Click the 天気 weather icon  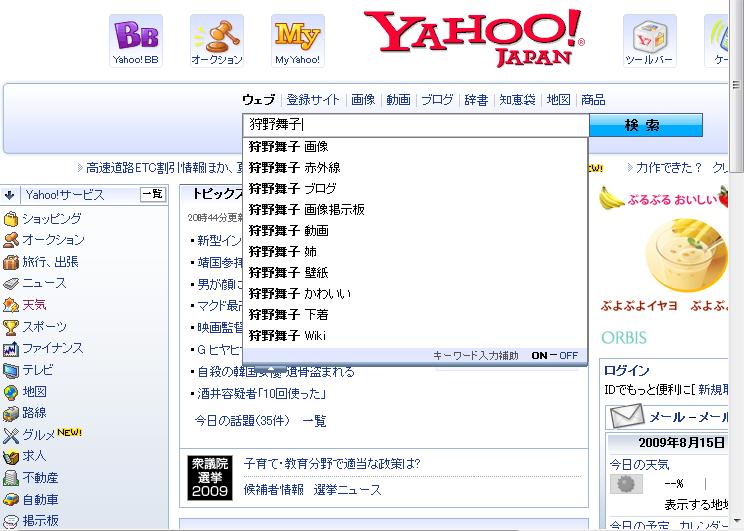(x=10, y=305)
